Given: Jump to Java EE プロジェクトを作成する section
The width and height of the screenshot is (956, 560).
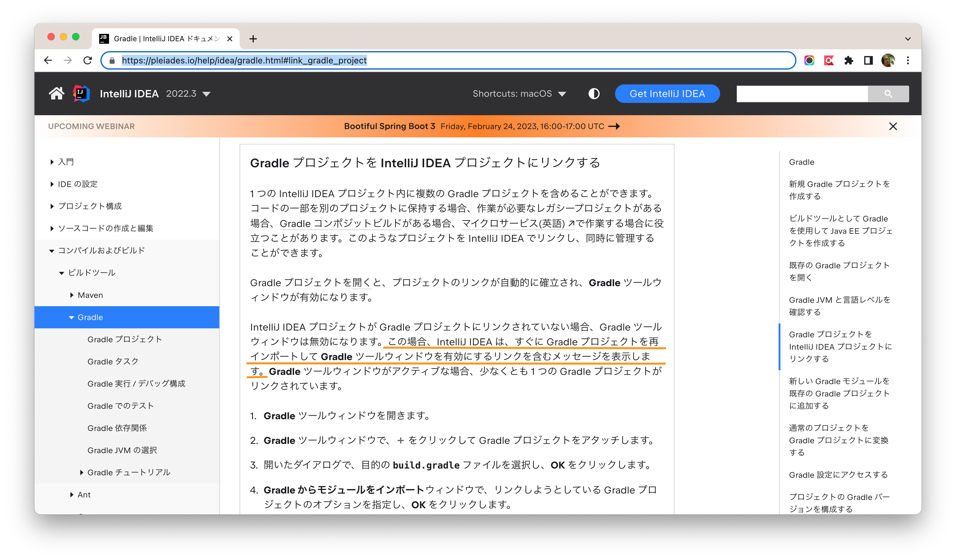Looking at the screenshot, I should click(841, 231).
